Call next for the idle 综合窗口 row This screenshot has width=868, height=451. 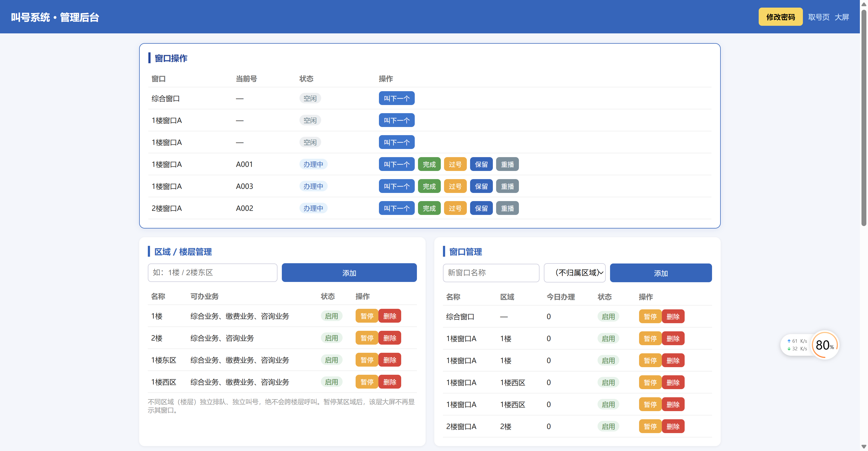[x=396, y=99]
